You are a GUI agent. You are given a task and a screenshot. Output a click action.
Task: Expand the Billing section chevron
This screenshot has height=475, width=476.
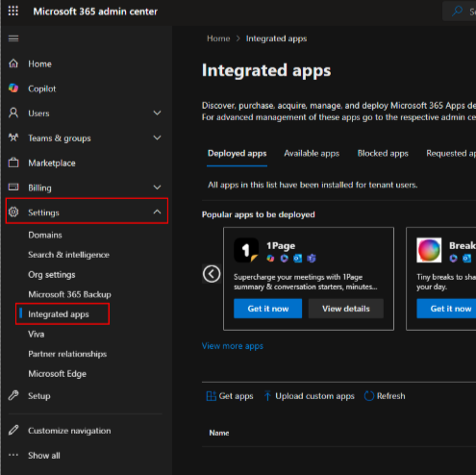pyautogui.click(x=157, y=187)
